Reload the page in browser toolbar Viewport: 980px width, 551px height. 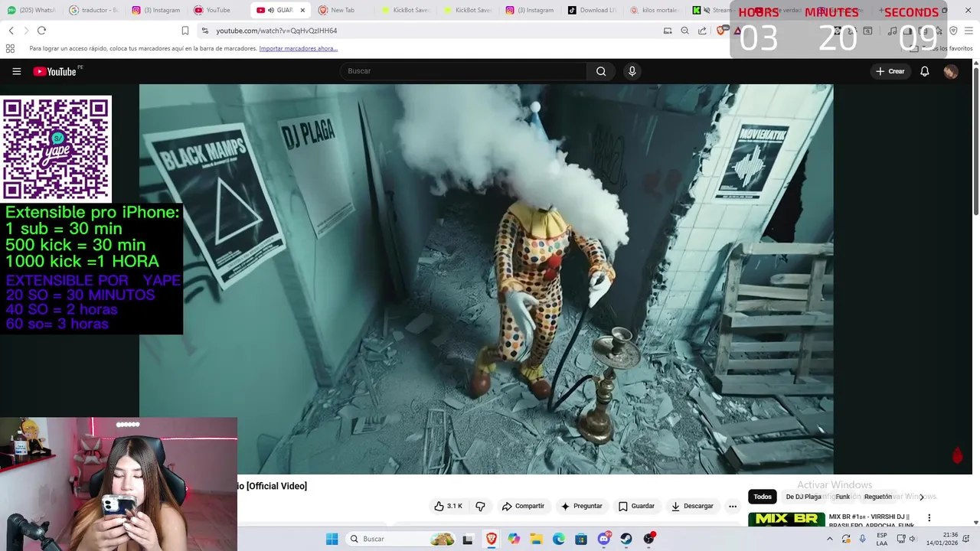point(41,31)
